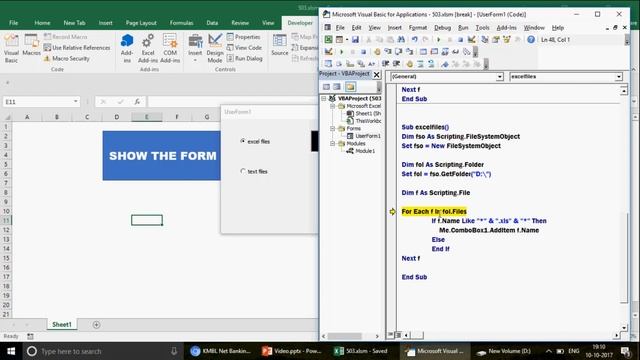This screenshot has width=640, height=360.
Task: Open the Excel Name Box dropdown arrow
Action: coord(76,101)
